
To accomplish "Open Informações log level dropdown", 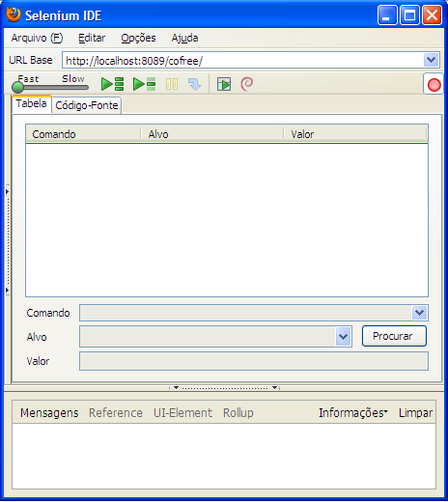I will click(353, 412).
